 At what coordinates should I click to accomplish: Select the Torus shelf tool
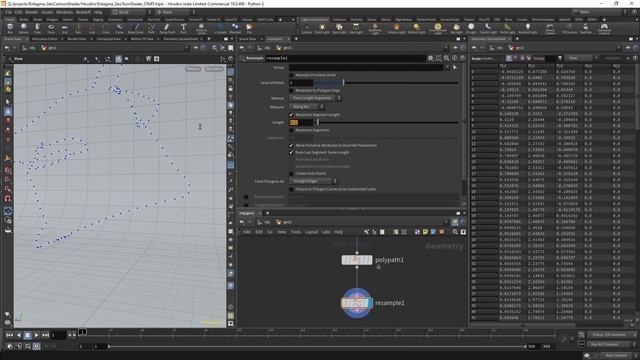pos(51,28)
